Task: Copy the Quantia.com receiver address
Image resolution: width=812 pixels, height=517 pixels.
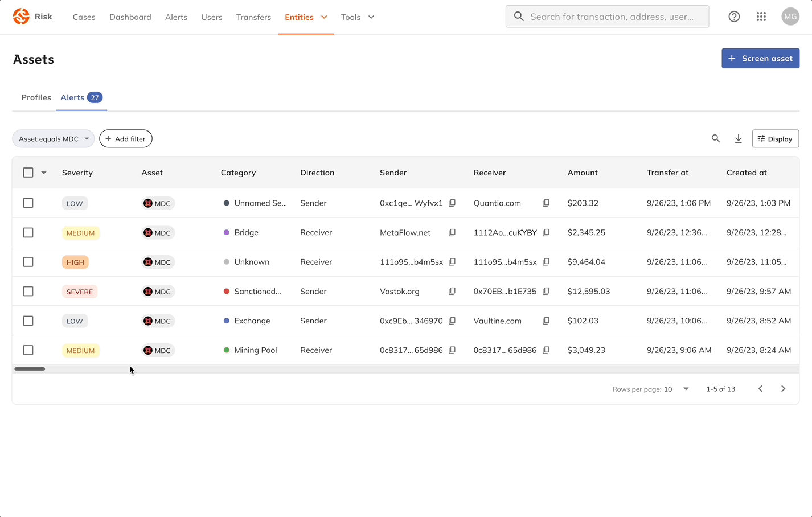Action: 546,203
